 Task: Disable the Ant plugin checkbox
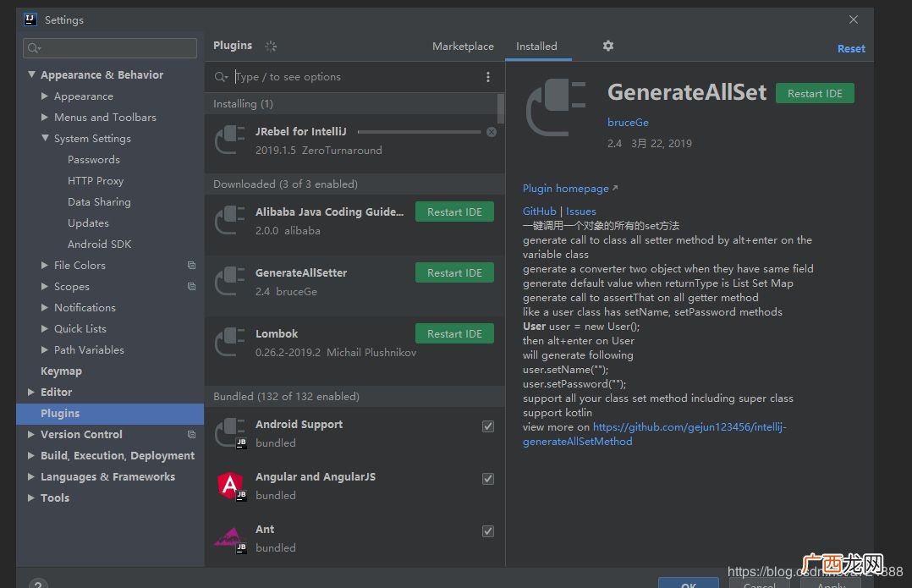tap(488, 531)
